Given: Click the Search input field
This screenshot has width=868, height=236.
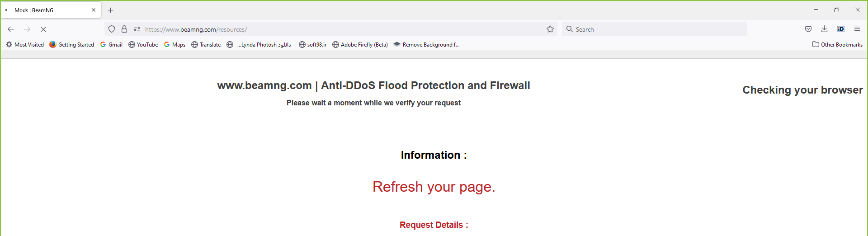Looking at the screenshot, I should coord(656,29).
